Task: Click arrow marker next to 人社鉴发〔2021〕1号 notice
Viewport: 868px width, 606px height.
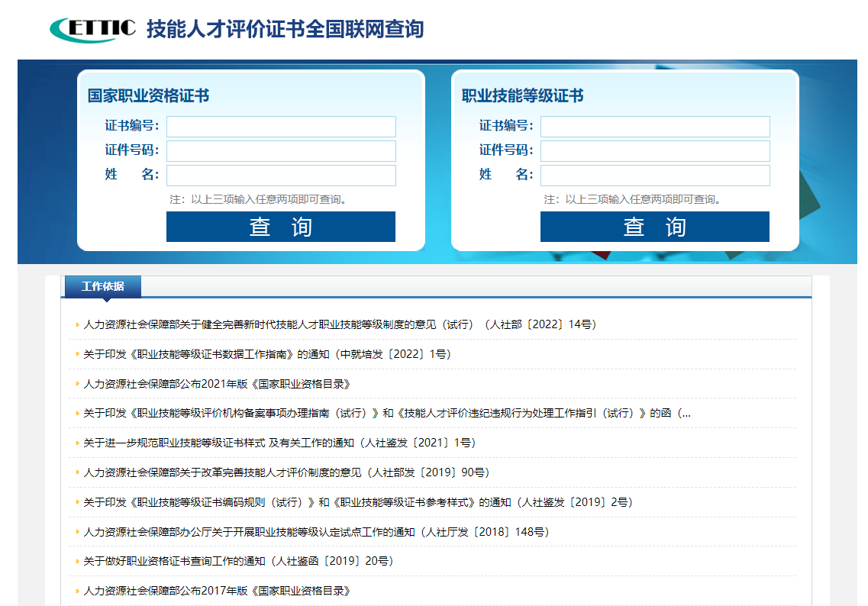Action: coord(76,443)
